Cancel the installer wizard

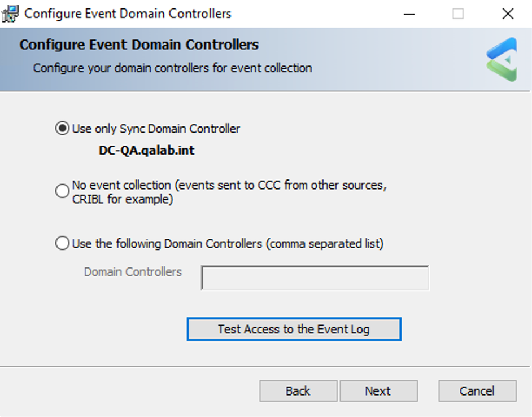(477, 391)
